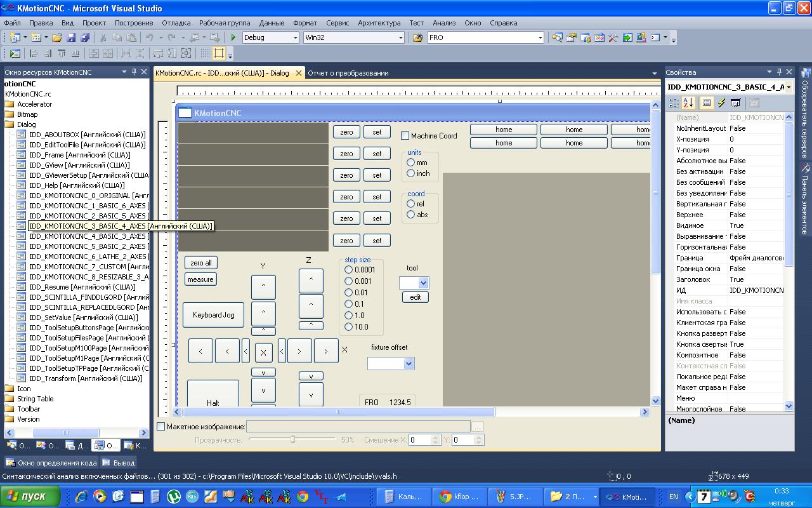Select step size 0.0001 radio button

(x=348, y=270)
